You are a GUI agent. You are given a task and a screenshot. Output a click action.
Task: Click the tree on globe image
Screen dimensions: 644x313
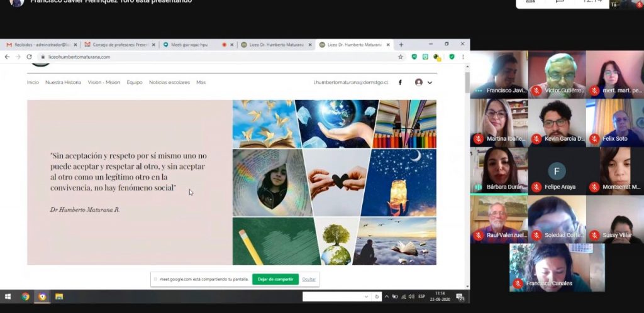(x=337, y=241)
